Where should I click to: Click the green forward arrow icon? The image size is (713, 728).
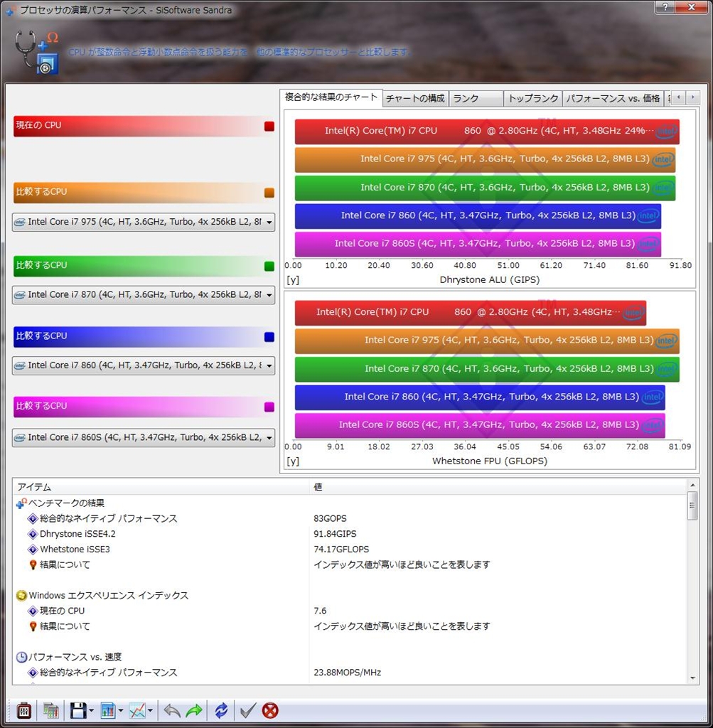(x=194, y=710)
